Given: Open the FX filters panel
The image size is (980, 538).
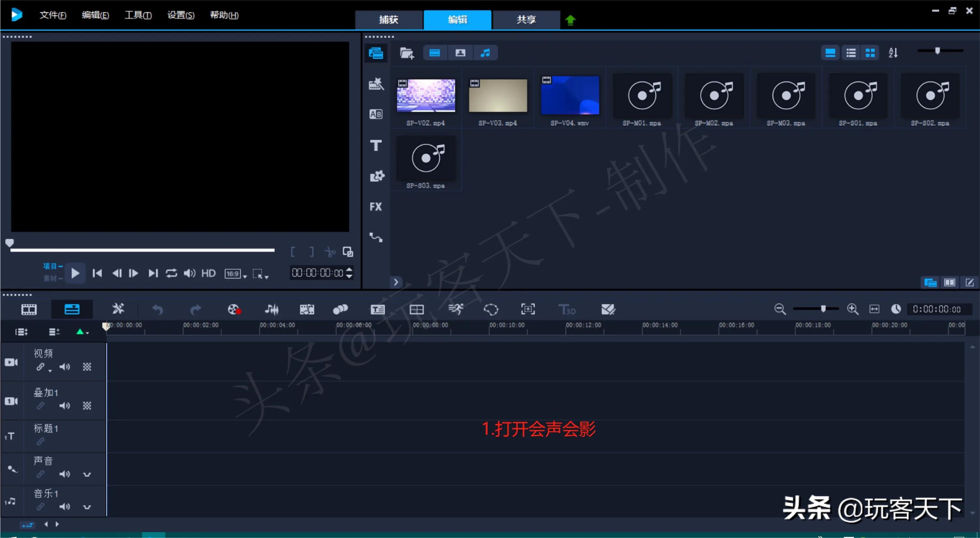Looking at the screenshot, I should [x=376, y=206].
